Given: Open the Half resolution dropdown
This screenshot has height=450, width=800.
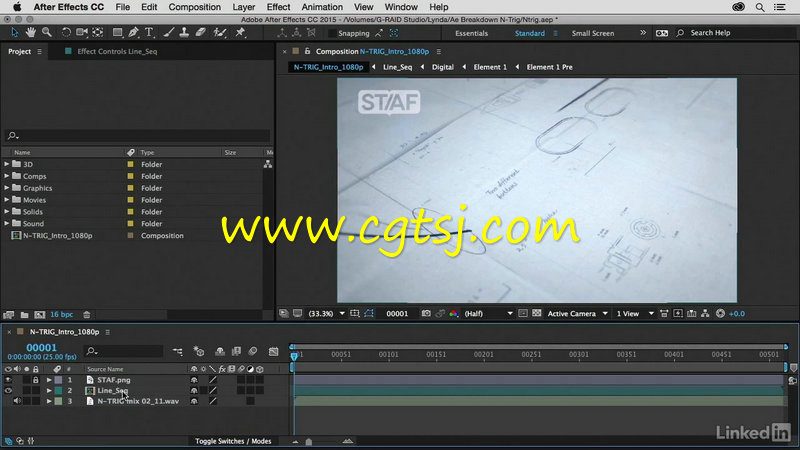Looking at the screenshot, I should click(488, 314).
